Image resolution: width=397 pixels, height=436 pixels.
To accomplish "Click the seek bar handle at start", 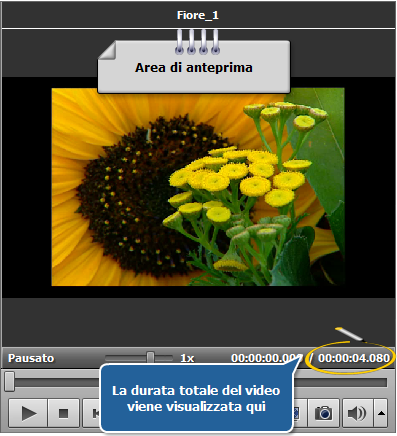I will pos(9,382).
